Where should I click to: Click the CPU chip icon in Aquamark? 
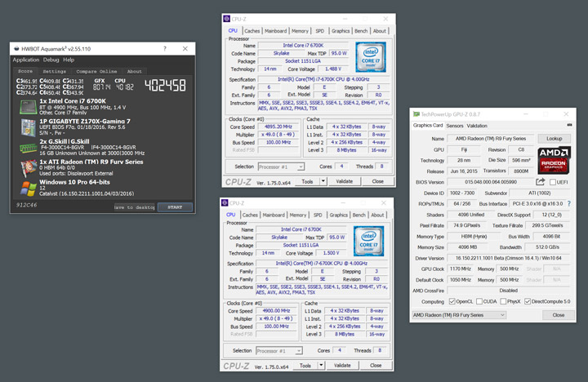(28, 106)
